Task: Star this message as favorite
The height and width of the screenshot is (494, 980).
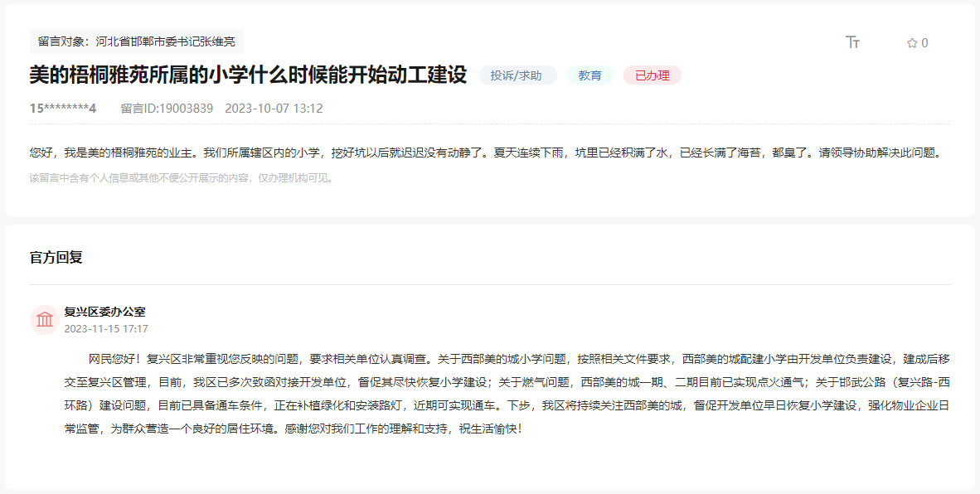Action: (912, 43)
